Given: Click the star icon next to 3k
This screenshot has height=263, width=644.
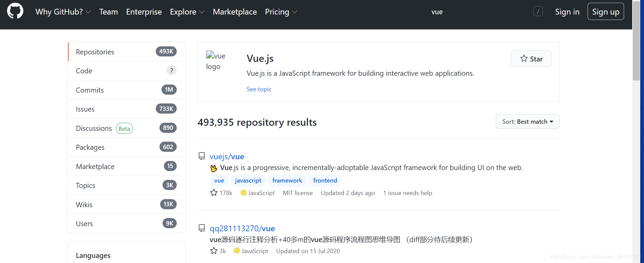Looking at the screenshot, I should point(214,251).
